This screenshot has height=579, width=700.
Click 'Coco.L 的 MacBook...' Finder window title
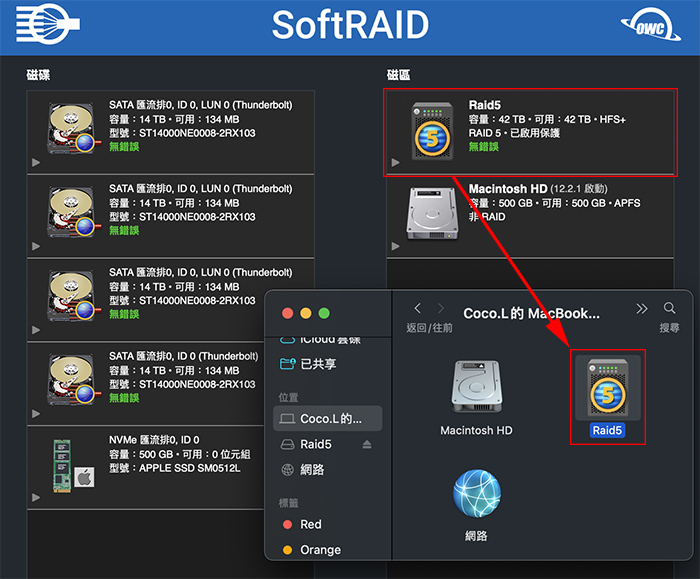click(531, 313)
